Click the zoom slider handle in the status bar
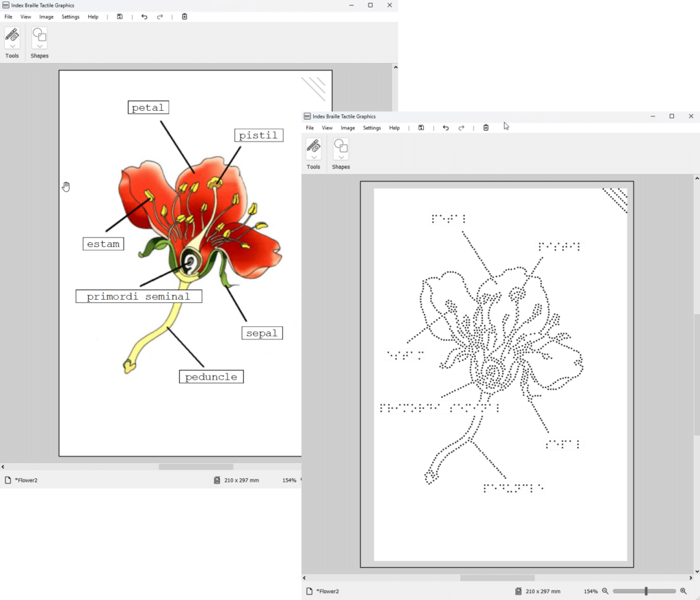Image resolution: width=700 pixels, height=600 pixels. click(646, 591)
